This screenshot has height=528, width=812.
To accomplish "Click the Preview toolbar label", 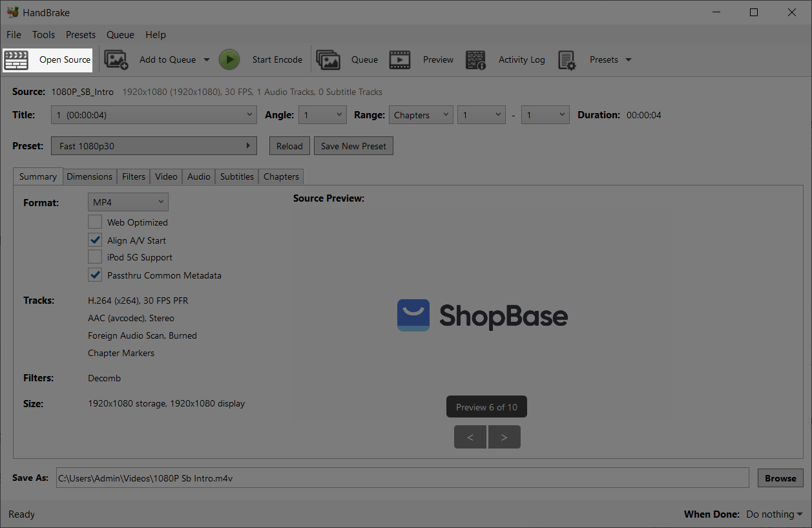I will (x=438, y=59).
